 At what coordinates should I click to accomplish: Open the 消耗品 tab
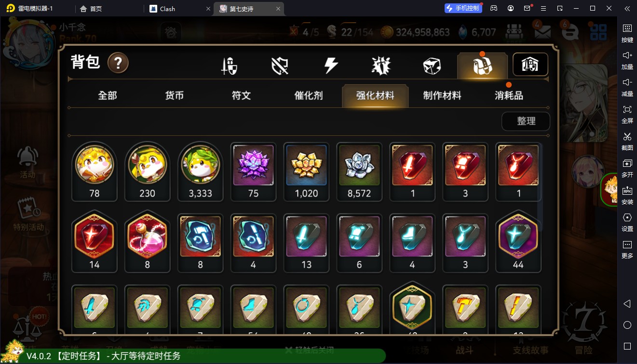click(509, 95)
